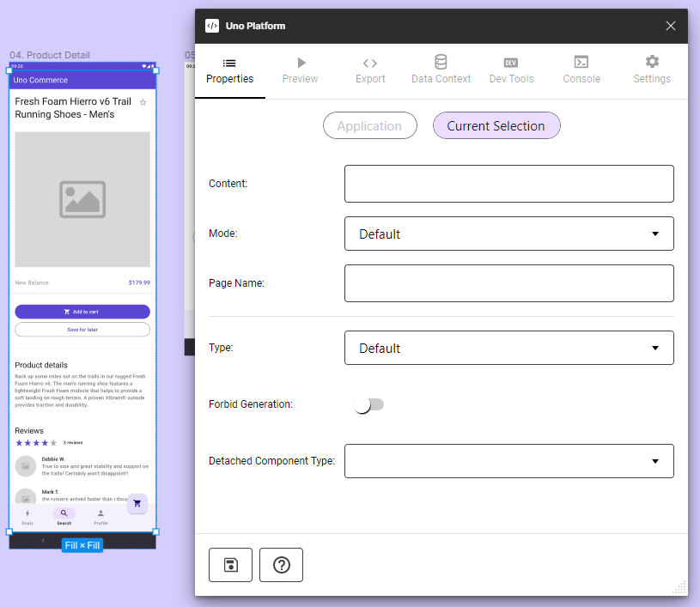
Task: Switch to the Settings tab
Action: 651,70
